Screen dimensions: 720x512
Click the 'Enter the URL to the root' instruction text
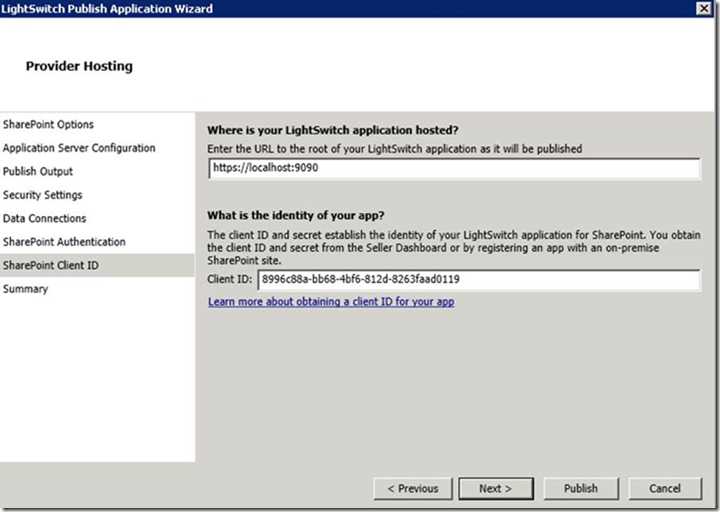(x=394, y=149)
